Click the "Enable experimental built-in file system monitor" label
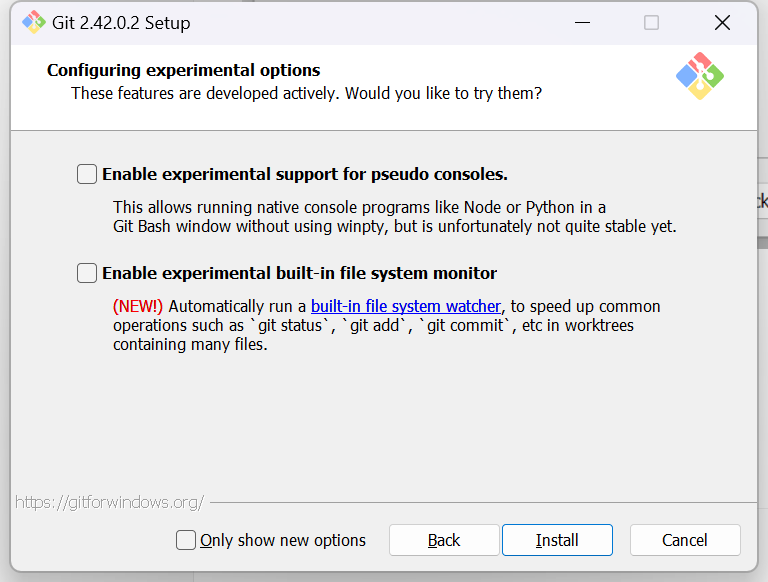 pyautogui.click(x=299, y=273)
